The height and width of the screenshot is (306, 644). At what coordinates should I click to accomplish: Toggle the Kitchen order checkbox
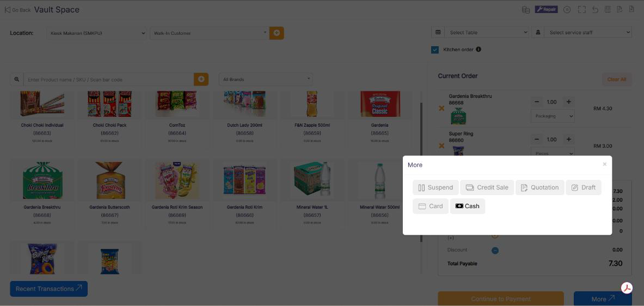(435, 49)
